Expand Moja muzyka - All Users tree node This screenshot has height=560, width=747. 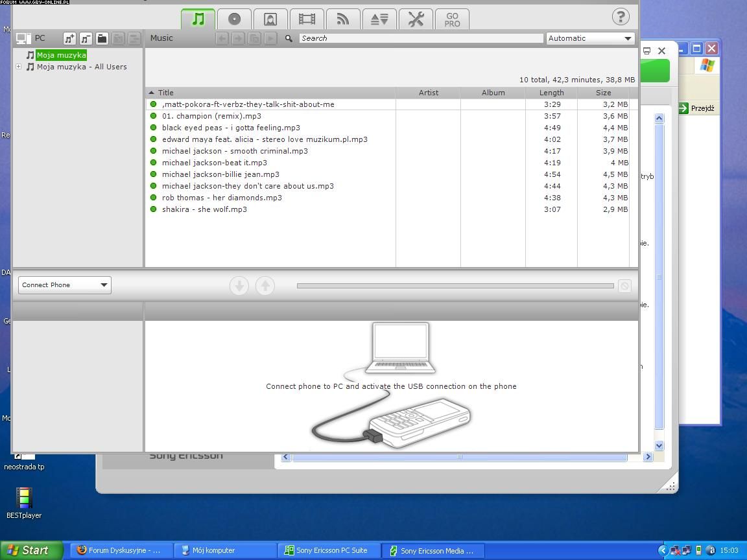tap(19, 67)
